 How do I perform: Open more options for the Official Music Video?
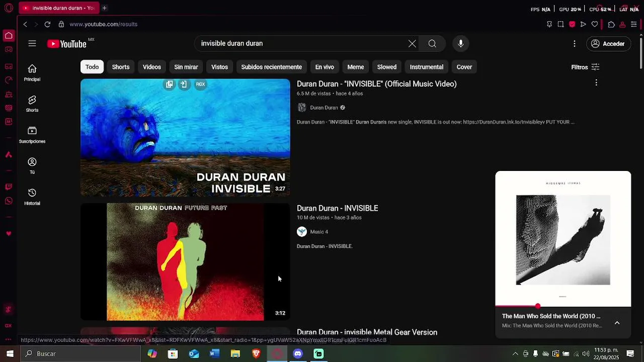coord(596,82)
